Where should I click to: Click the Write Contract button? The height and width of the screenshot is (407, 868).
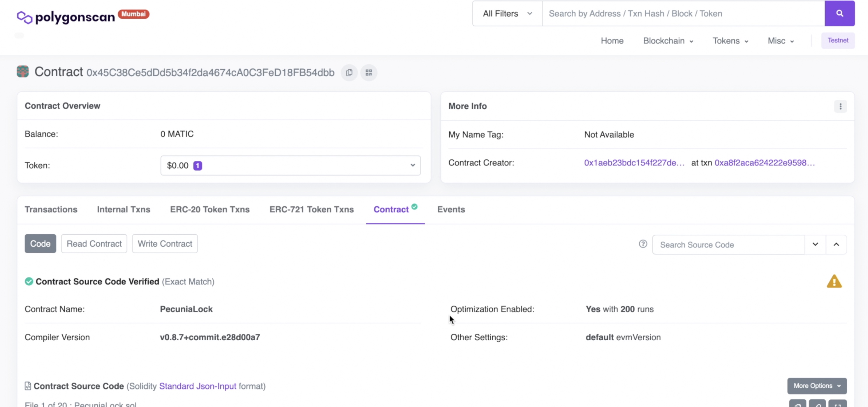click(165, 244)
